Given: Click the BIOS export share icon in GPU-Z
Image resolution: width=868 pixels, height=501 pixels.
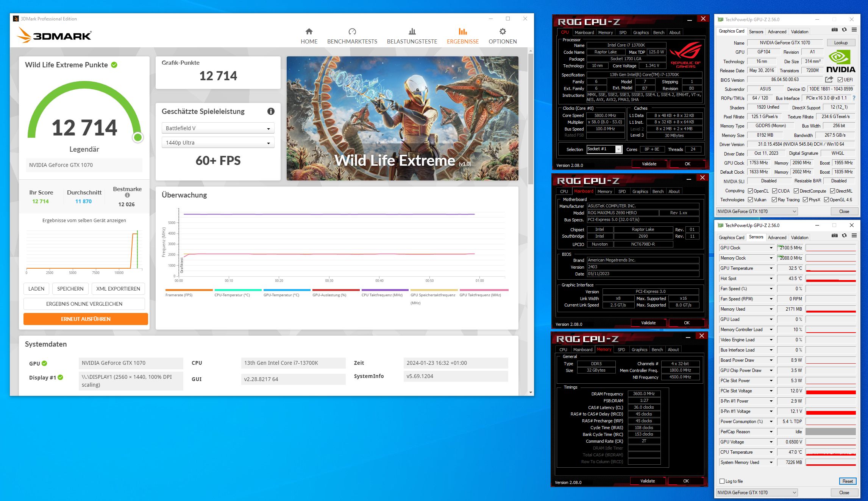Looking at the screenshot, I should pos(829,79).
